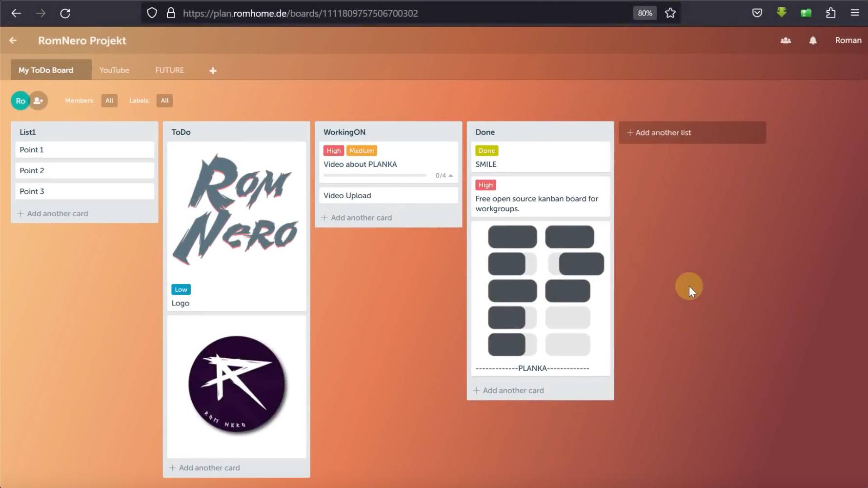
Task: Open the users management icon
Action: (786, 41)
